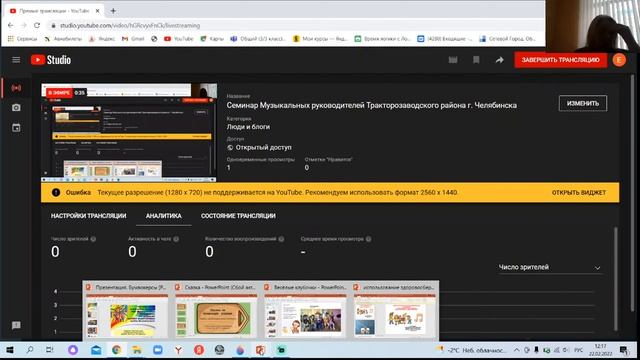The image size is (640, 360).
Task: Open the Manage calendar icon in sidebar
Action: 16,128
